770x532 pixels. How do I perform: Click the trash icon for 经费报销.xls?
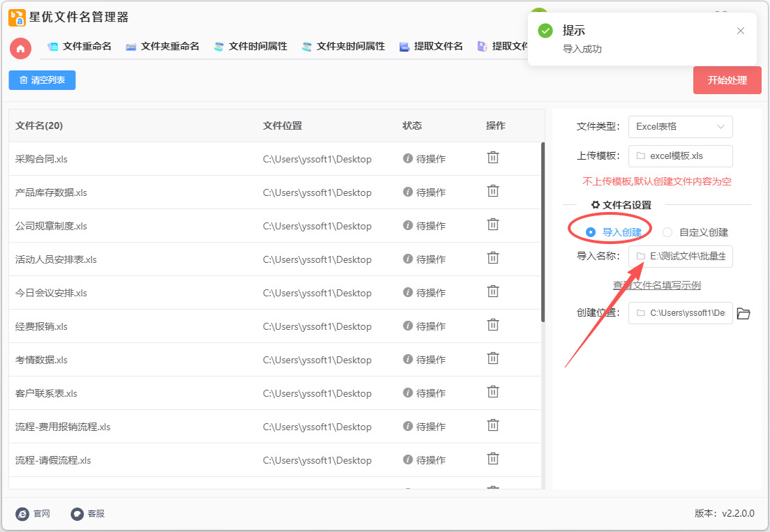point(492,325)
